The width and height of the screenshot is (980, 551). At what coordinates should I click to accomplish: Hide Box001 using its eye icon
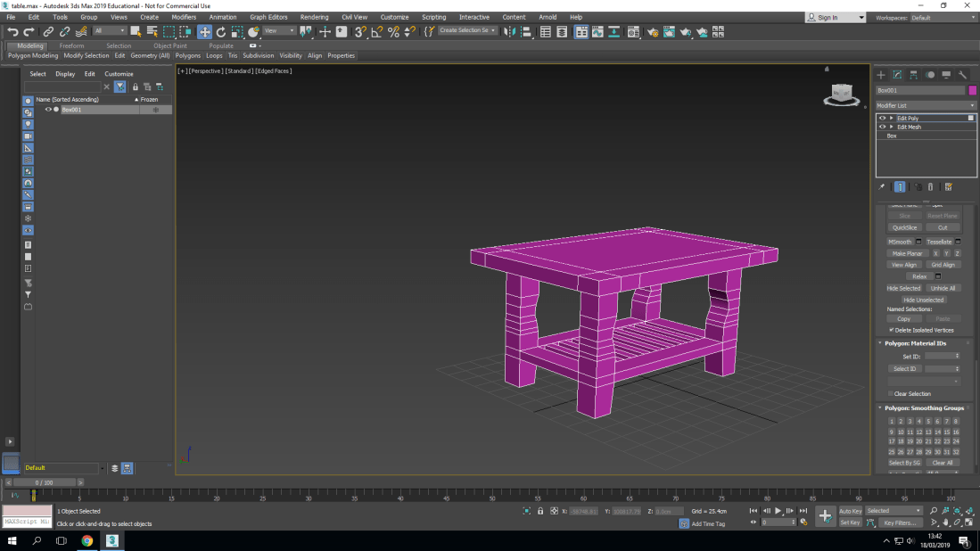tap(48, 110)
